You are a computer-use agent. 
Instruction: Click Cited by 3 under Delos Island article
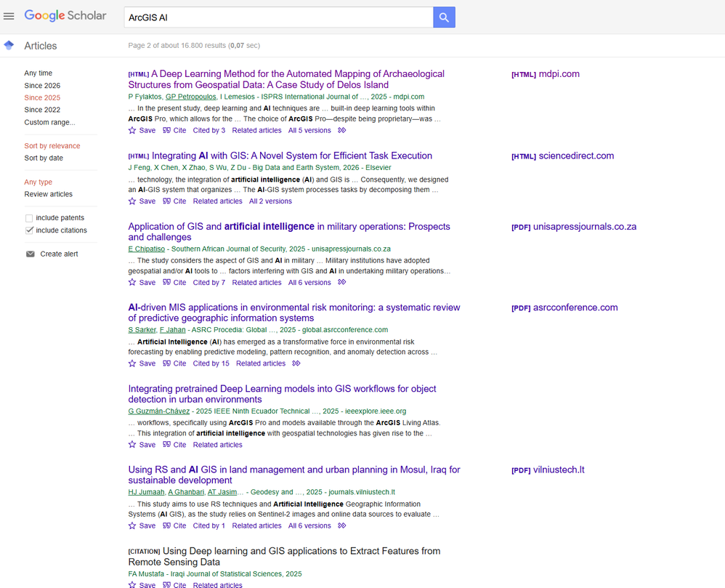coord(209,130)
